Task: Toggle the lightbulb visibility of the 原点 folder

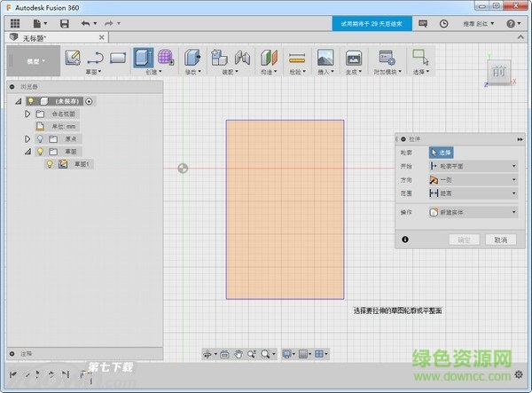Action: (x=40, y=139)
